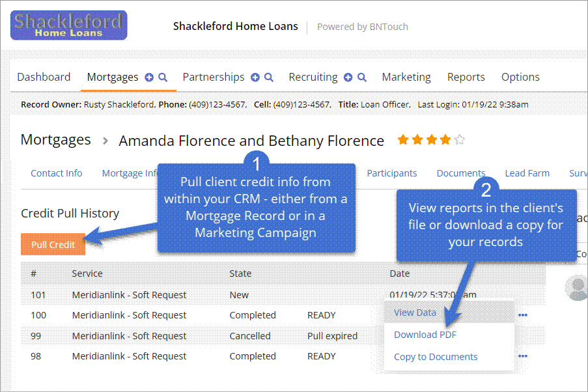Open Partnerships search magnifier icon

point(268,77)
